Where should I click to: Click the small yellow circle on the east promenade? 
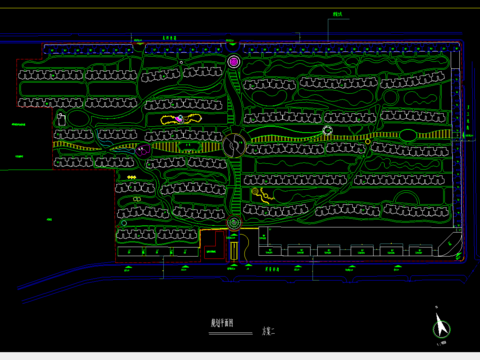click(x=368, y=142)
